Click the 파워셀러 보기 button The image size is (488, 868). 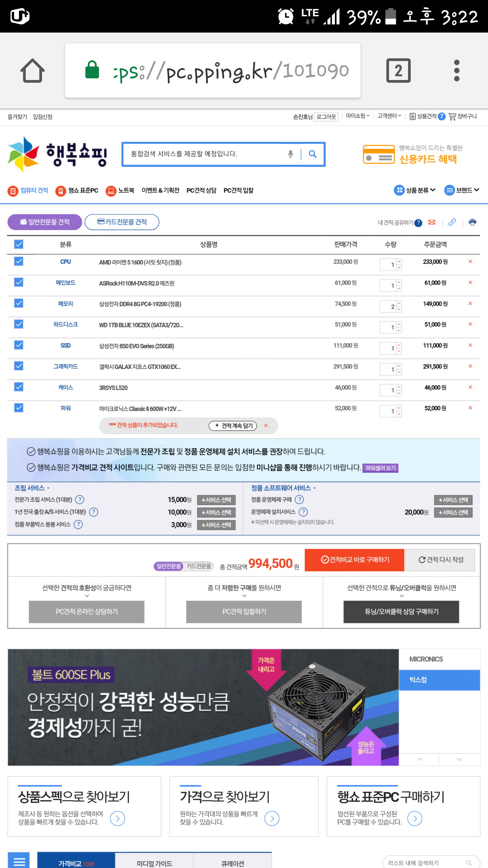[380, 468]
